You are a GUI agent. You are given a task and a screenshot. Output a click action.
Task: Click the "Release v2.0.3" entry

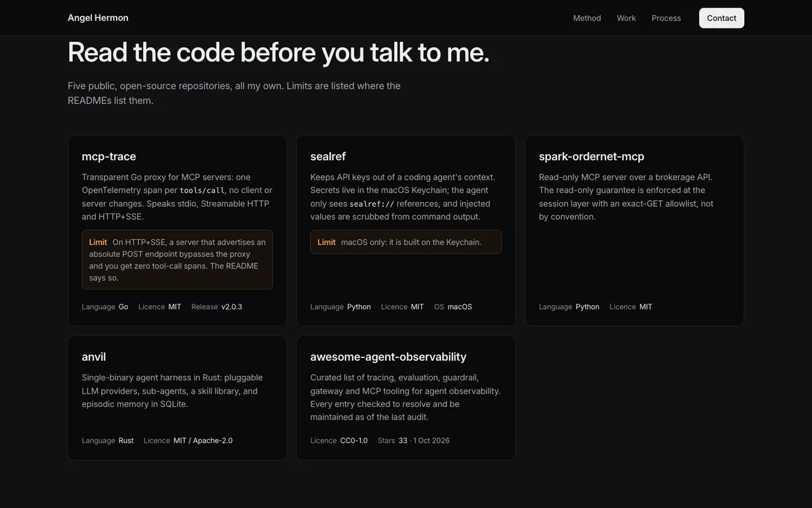[217, 307]
